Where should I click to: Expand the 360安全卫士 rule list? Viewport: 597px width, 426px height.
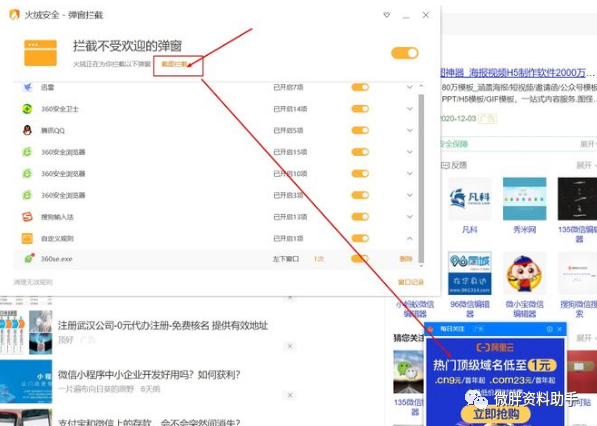[x=410, y=109]
